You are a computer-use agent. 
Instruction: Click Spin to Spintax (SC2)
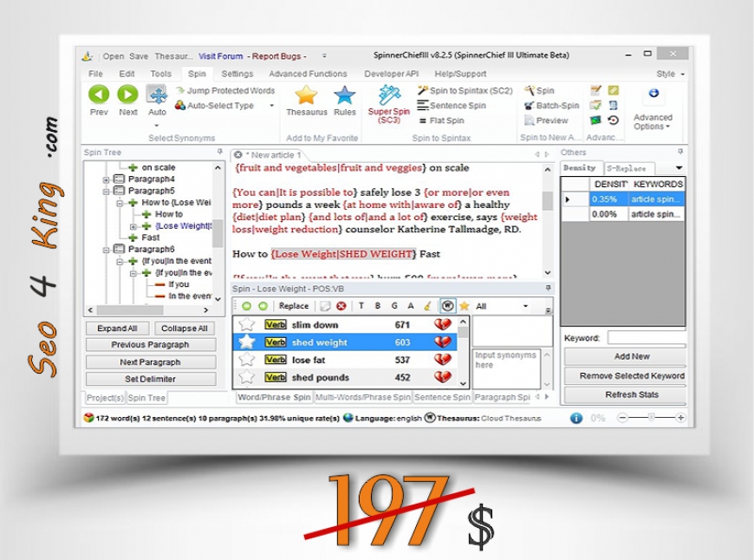point(465,90)
